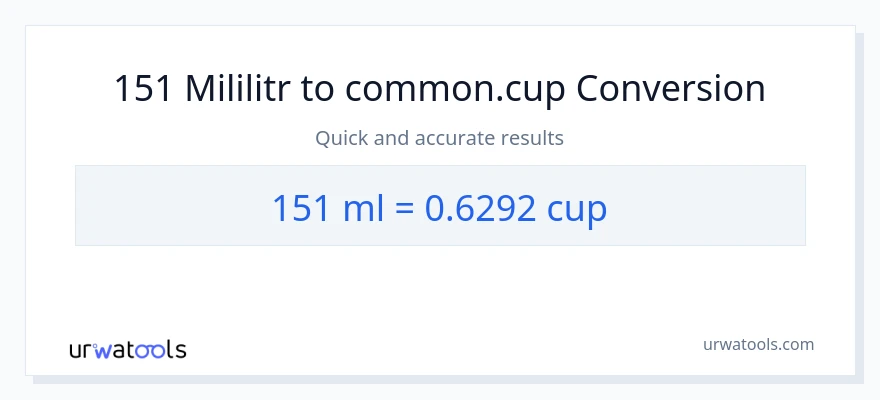Click the word 'Conversion' in the title
880x400 pixels.
(x=672, y=89)
